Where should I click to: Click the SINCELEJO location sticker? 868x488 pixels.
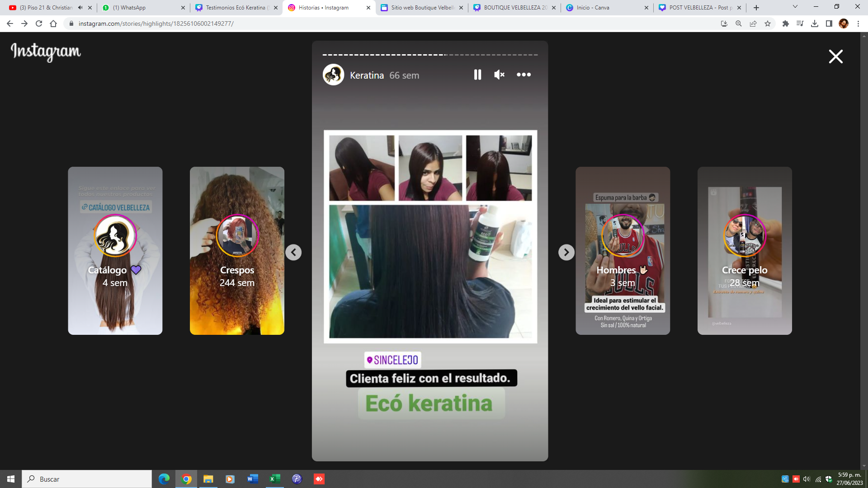tap(392, 360)
